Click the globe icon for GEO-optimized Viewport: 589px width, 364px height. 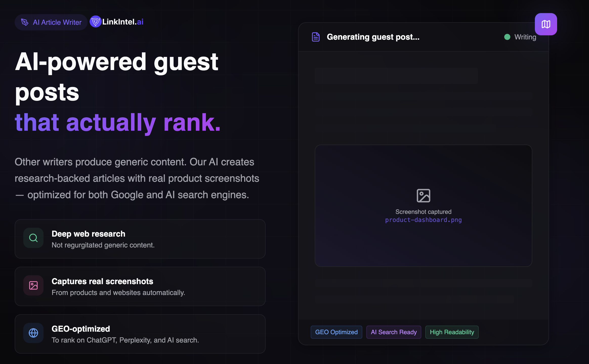click(x=33, y=333)
